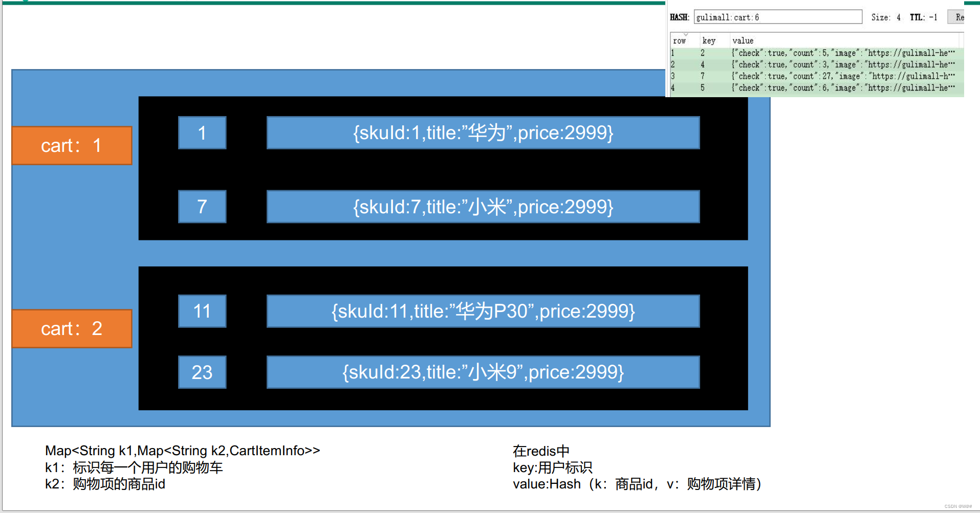Click the key box labeled 23

[202, 372]
